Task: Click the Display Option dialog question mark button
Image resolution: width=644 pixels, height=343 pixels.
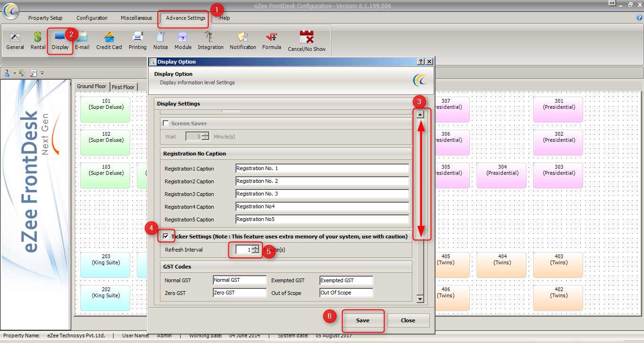Action: (421, 62)
